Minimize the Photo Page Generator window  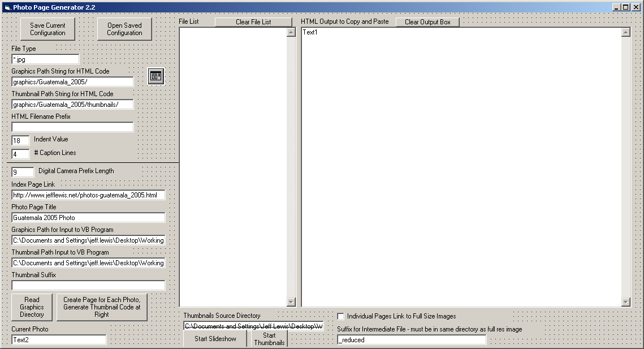pos(616,7)
